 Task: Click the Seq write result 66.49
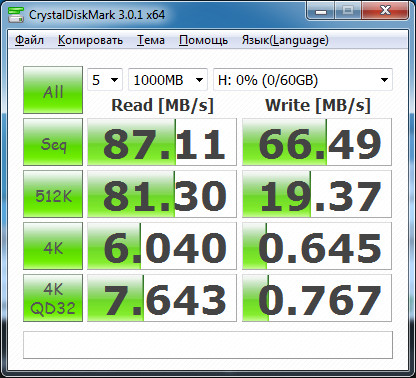pyautogui.click(x=317, y=142)
